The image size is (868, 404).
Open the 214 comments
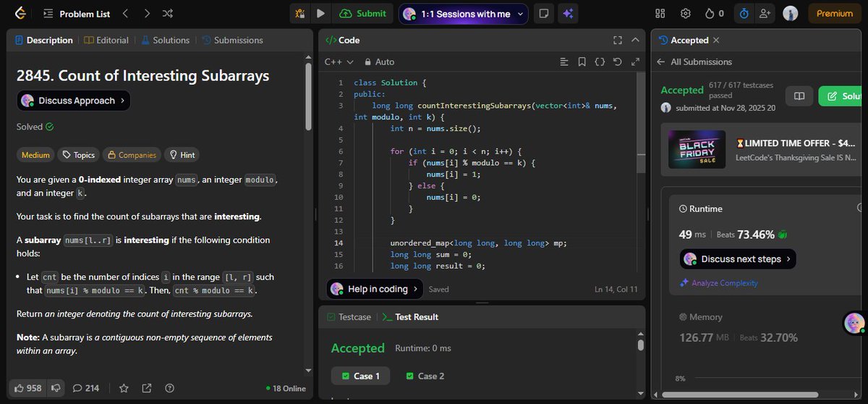(86, 388)
